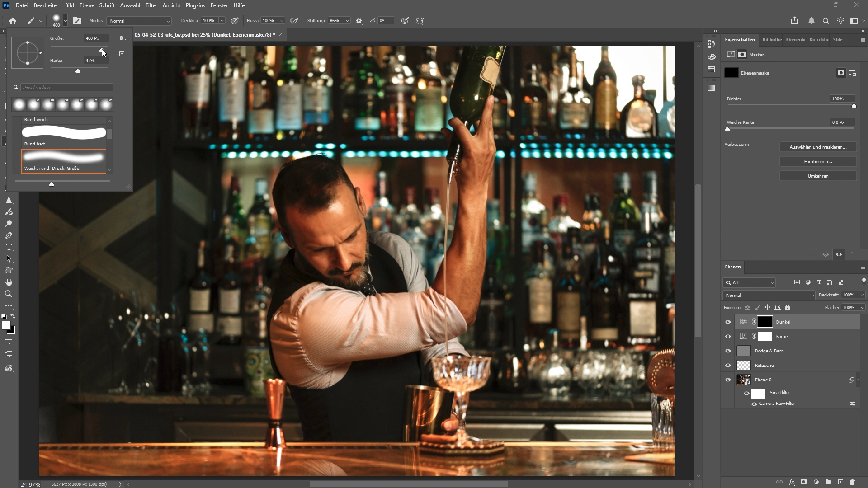Switch to the Bibliotheken tab
The width and height of the screenshot is (868, 488).
[772, 40]
